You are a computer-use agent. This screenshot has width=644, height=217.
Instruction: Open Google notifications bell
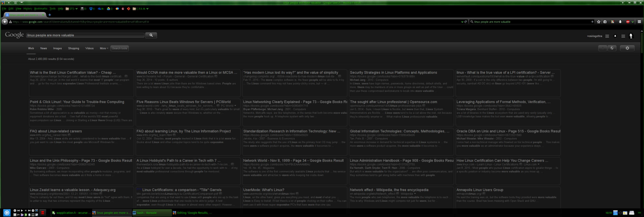tap(615, 36)
